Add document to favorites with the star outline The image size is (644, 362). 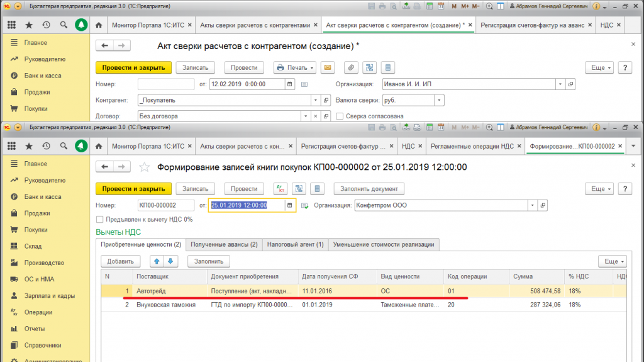tap(144, 167)
